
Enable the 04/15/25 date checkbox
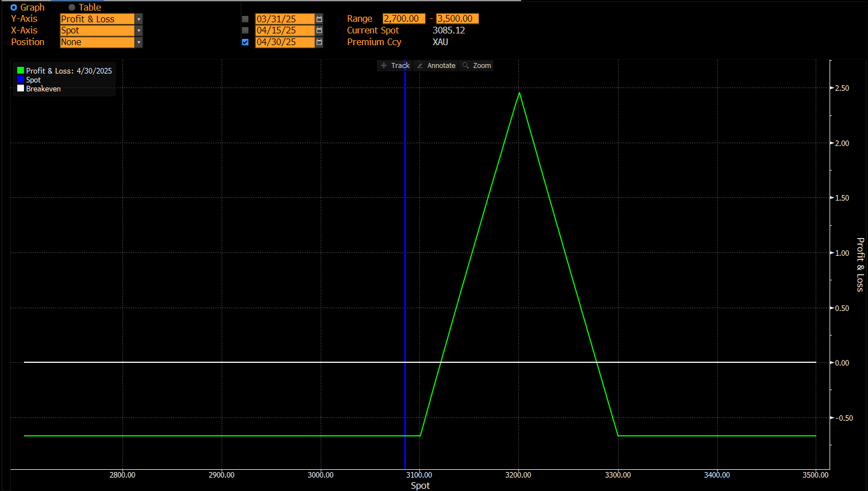245,31
